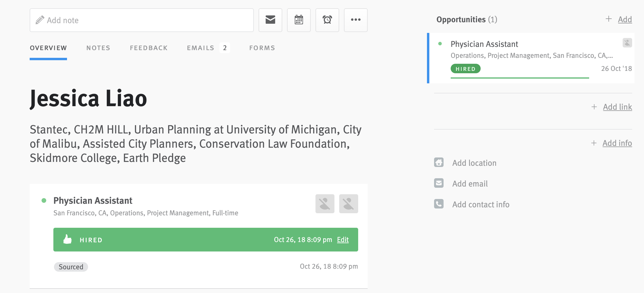The width and height of the screenshot is (644, 293).
Task: Click the Stantec, CH2M HILL headline text
Action: [x=196, y=144]
